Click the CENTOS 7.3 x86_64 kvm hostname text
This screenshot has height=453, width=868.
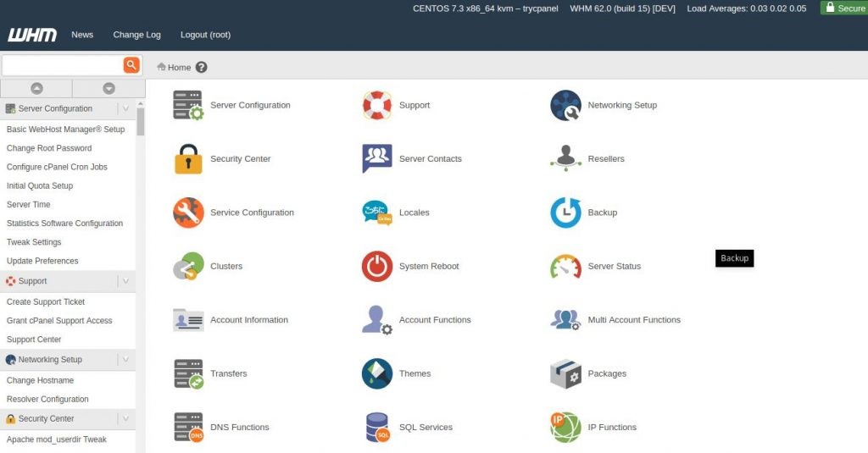(486, 8)
